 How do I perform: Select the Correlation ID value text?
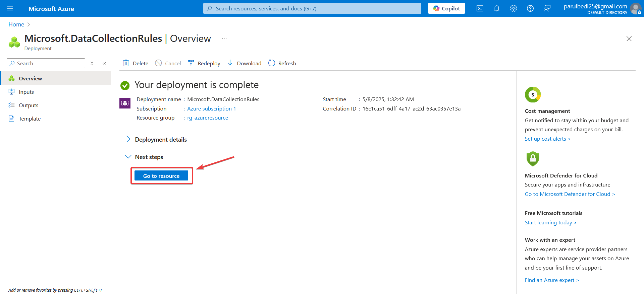(412, 109)
